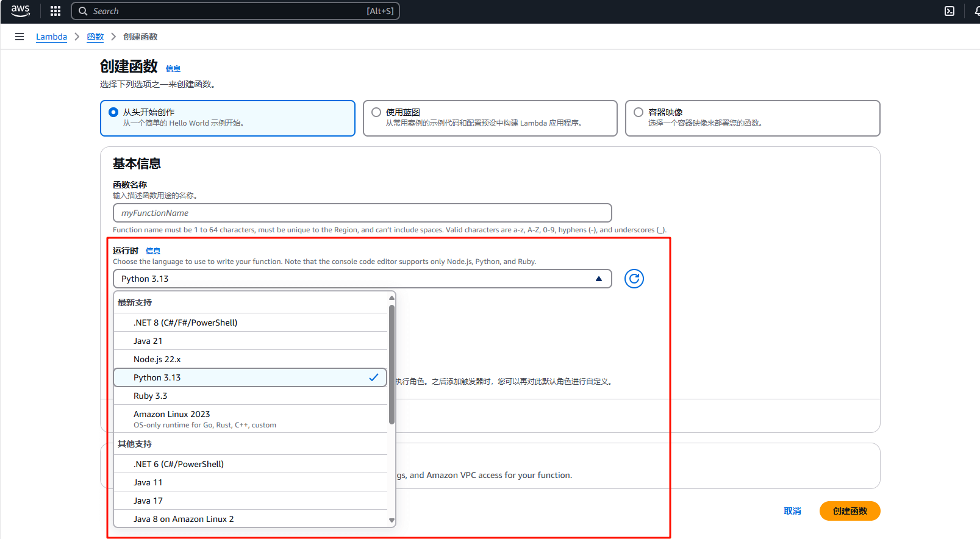This screenshot has height=539, width=980.
Task: Open the notifications bell
Action: click(x=976, y=11)
